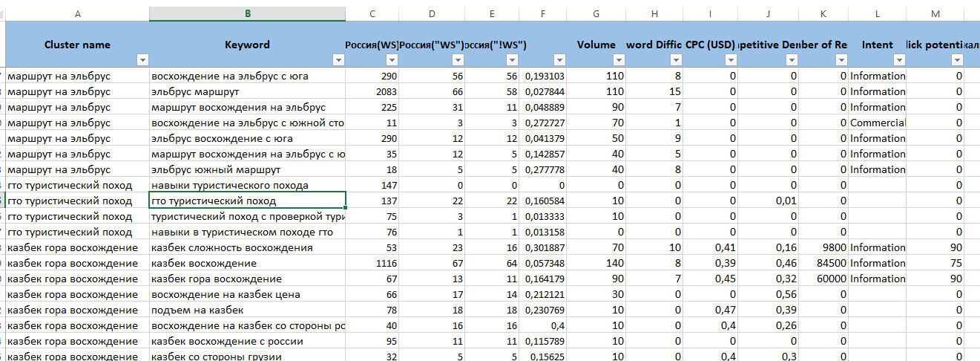Select keyword cell 'эльбрус южный маршрут'
The width and height of the screenshot is (980, 361).
coord(247,169)
